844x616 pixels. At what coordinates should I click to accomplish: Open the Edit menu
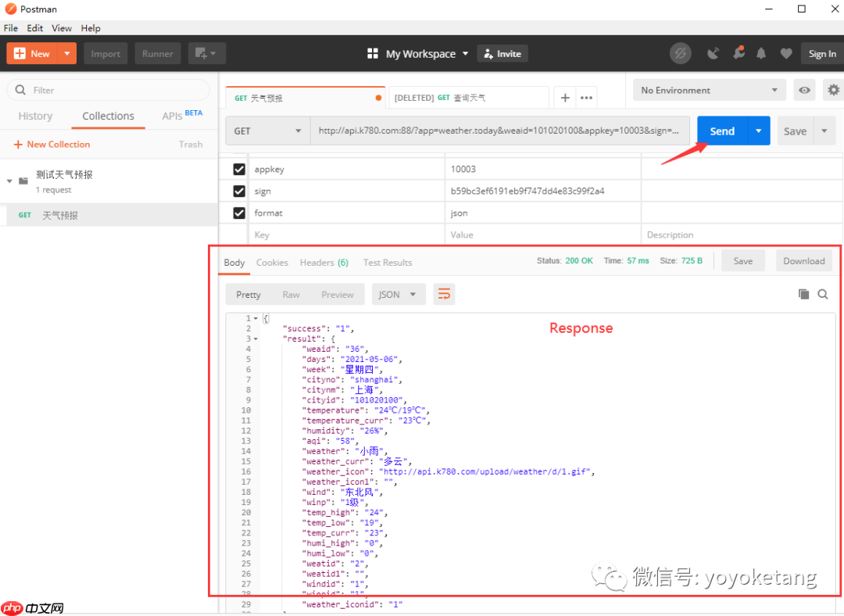35,28
